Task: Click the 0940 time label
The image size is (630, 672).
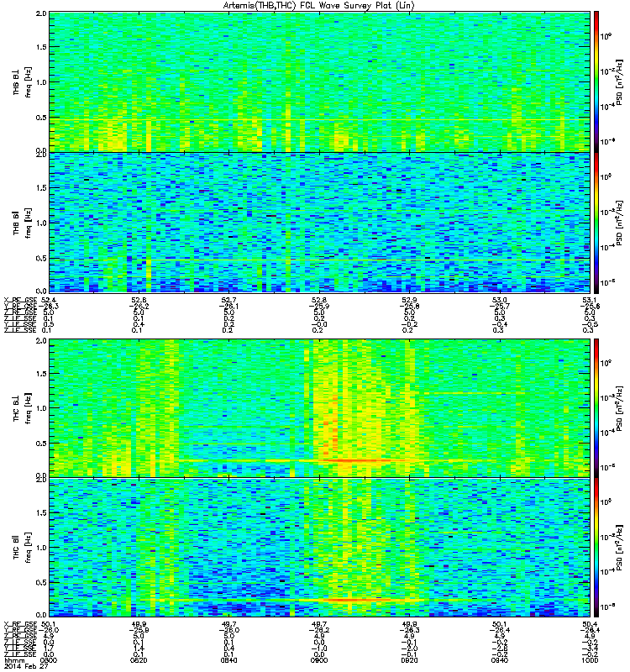Action: (499, 660)
